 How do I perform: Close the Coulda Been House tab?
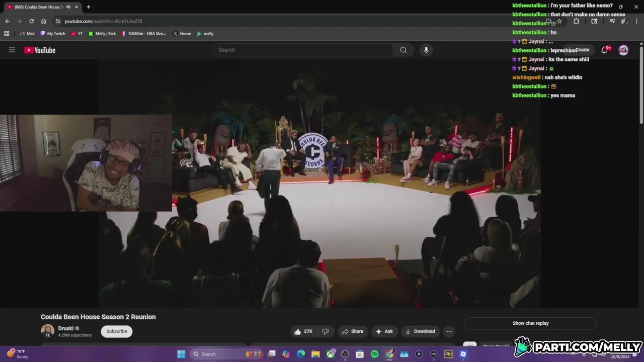[76, 7]
